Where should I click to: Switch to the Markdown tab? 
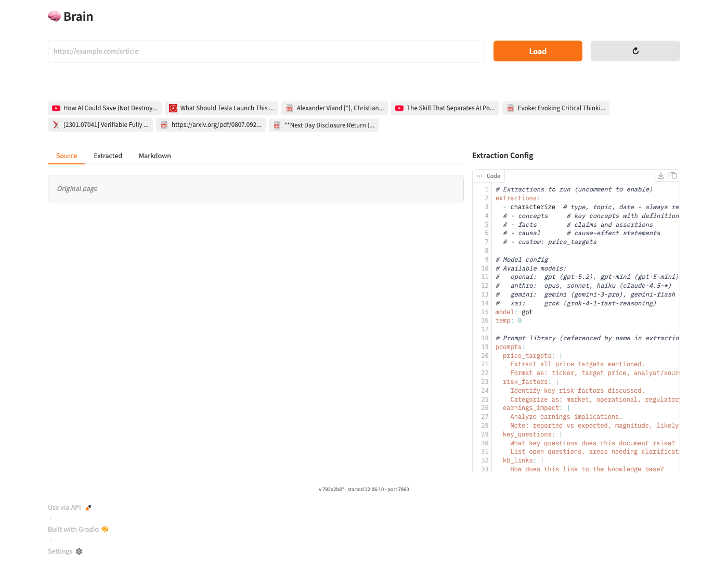[x=154, y=156]
